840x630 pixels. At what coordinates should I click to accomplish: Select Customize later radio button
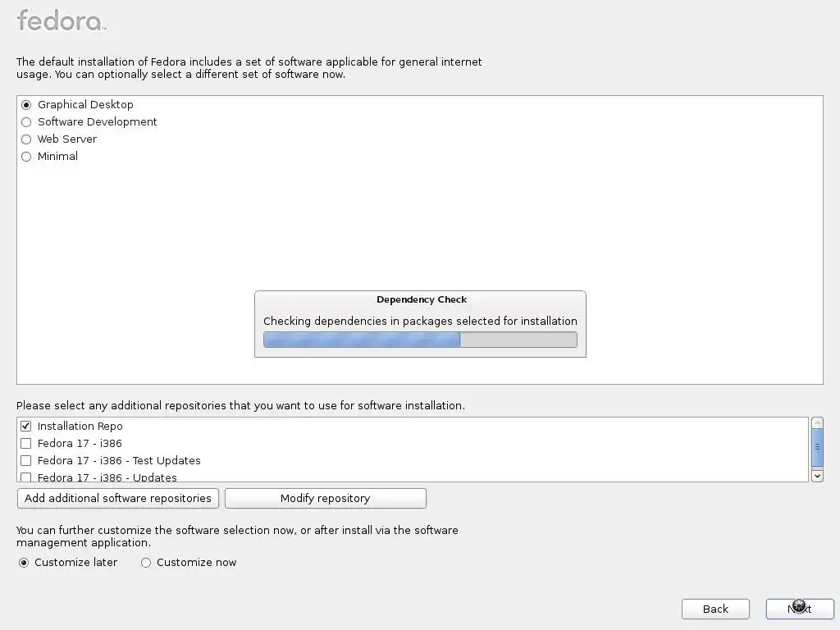point(24,563)
